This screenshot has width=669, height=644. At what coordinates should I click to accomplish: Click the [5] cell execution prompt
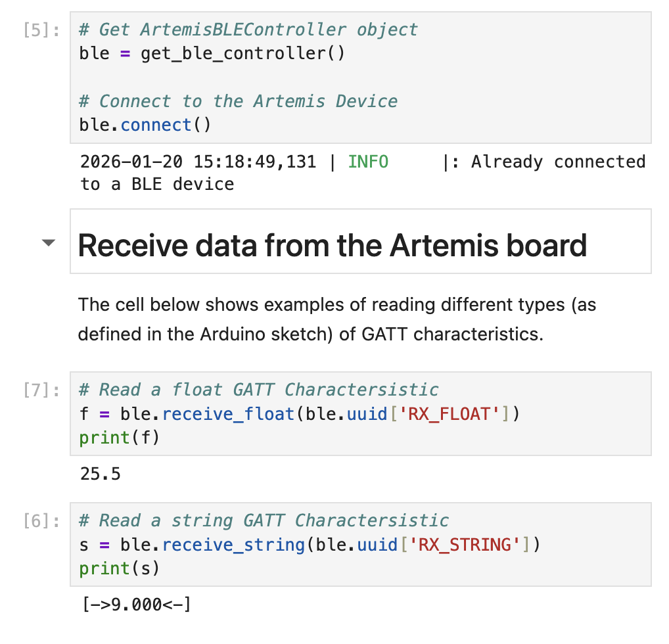click(41, 30)
